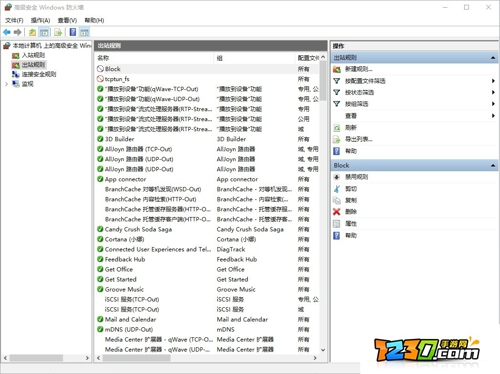Screen dimensions: 500x374
Task: Click the red X 删除 (Delete) action
Action: 351,212
